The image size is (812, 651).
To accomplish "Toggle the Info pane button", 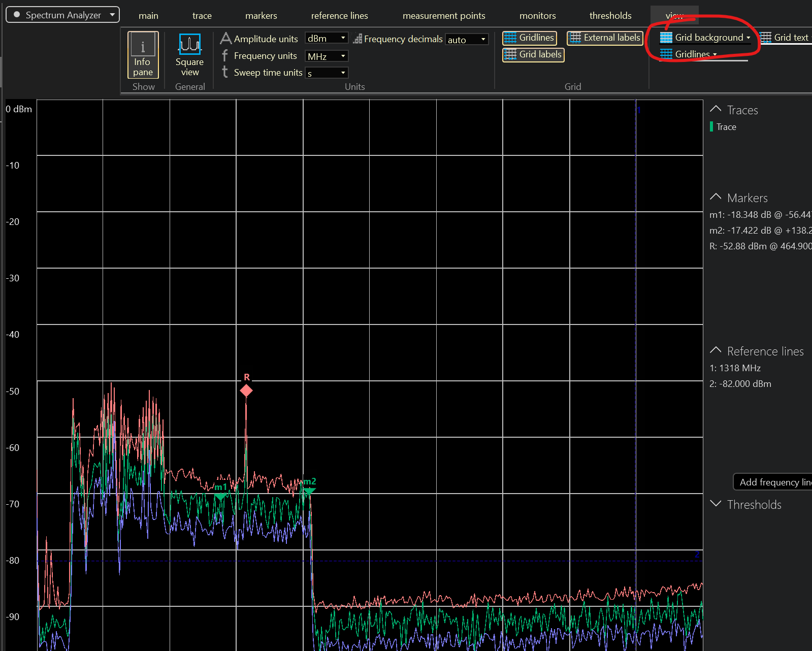I will click(143, 55).
